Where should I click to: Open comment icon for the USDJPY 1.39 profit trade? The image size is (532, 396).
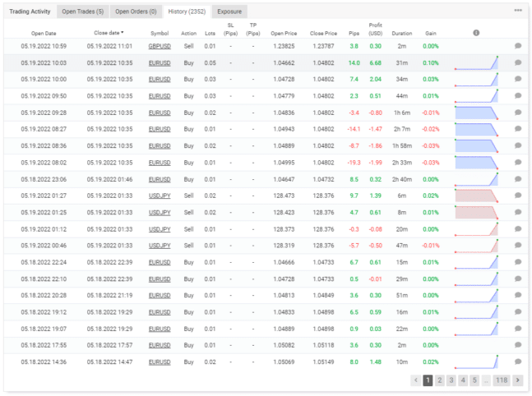tap(518, 196)
